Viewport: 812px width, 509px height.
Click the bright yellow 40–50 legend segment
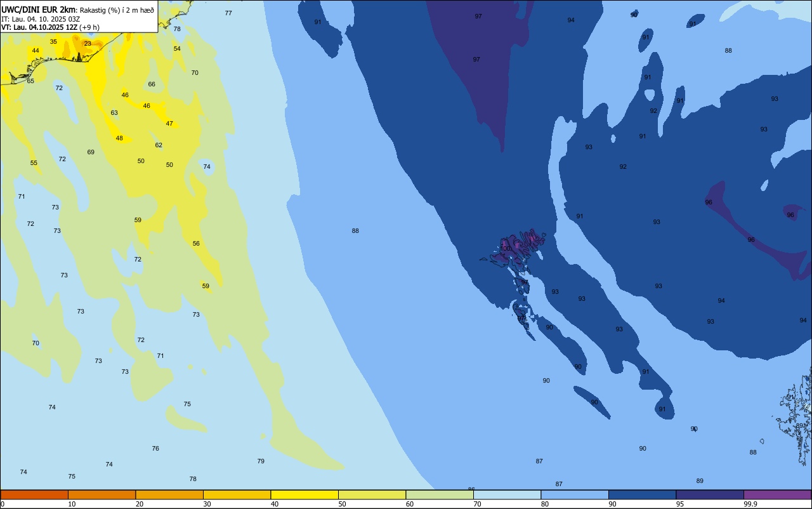(304, 494)
